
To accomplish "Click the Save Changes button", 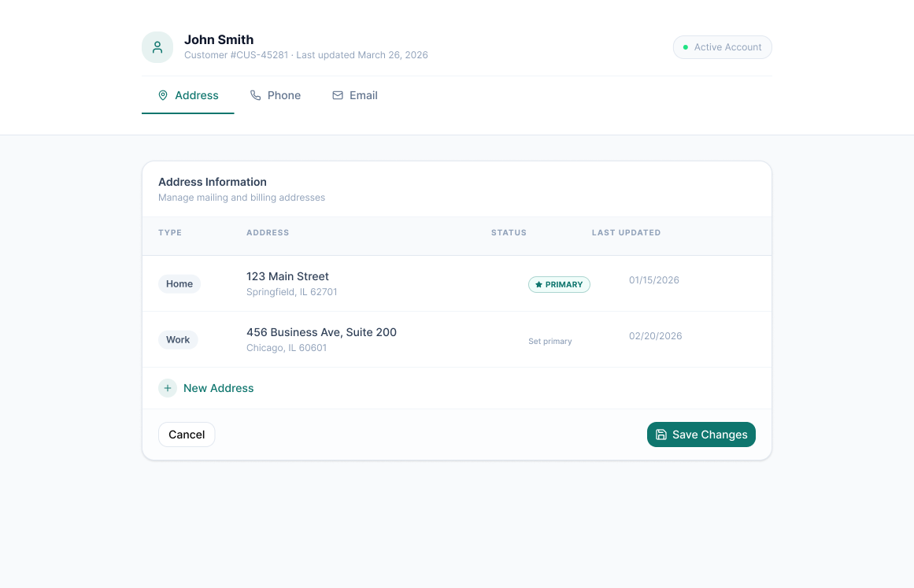I will tap(701, 435).
